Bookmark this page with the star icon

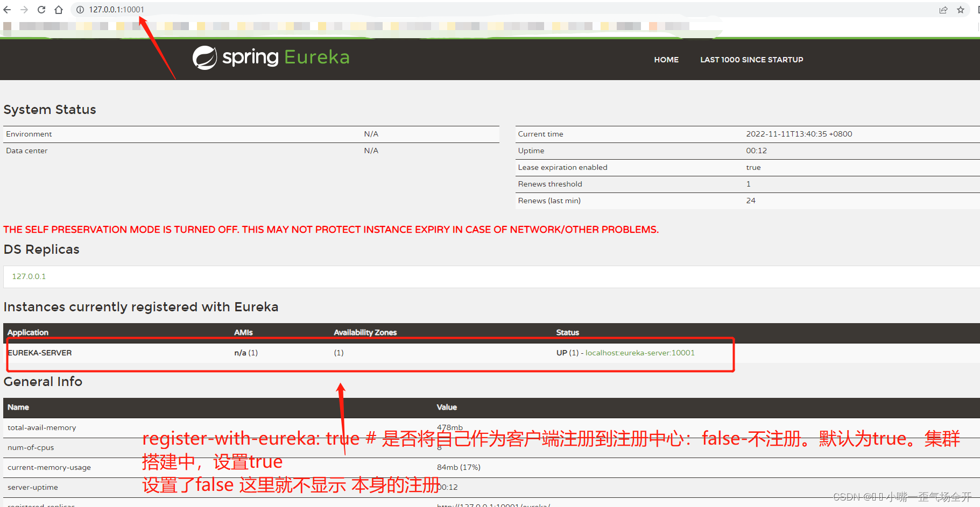point(961,10)
